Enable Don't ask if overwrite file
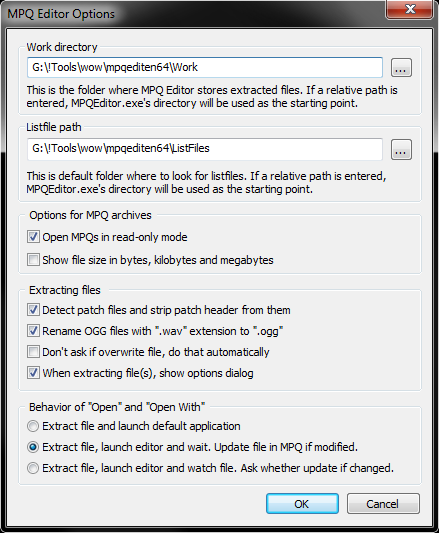This screenshot has height=533, width=439. click(x=33, y=352)
